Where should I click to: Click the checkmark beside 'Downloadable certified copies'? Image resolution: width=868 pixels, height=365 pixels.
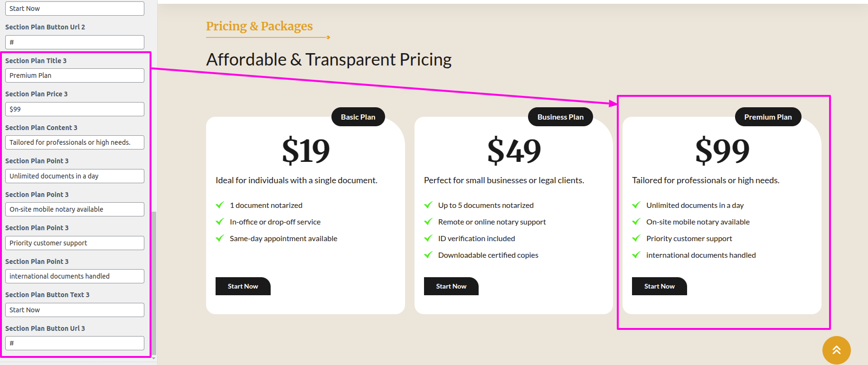point(428,255)
